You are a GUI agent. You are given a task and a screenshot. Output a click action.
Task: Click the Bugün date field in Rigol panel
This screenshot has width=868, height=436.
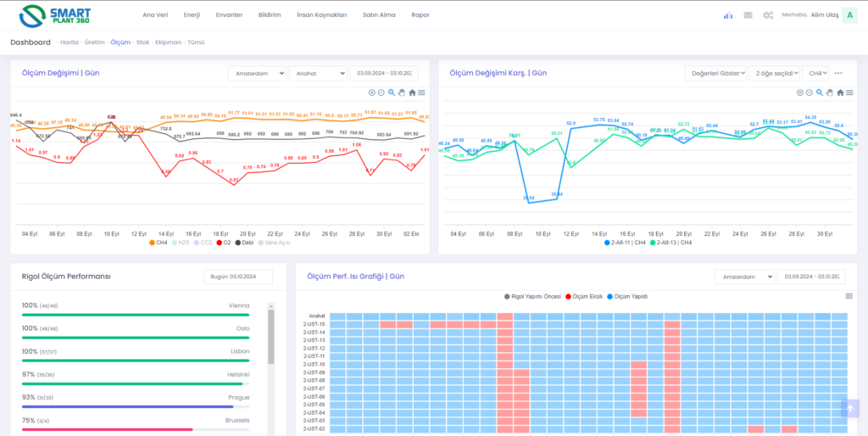[237, 277]
